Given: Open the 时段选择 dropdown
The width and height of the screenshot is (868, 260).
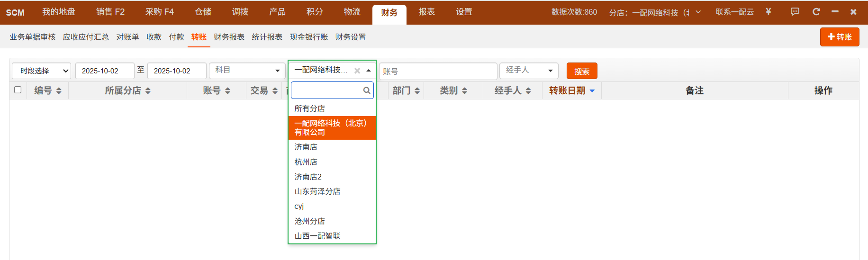Looking at the screenshot, I should pyautogui.click(x=41, y=71).
